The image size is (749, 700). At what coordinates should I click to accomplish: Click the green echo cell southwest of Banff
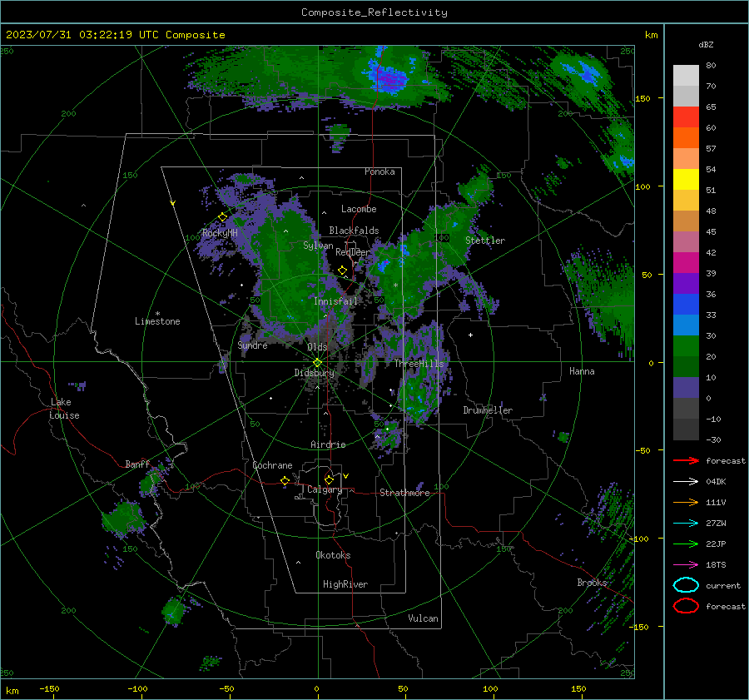tap(123, 519)
